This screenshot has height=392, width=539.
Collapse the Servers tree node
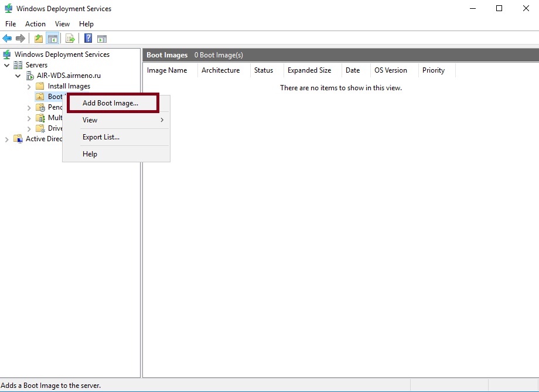point(7,65)
